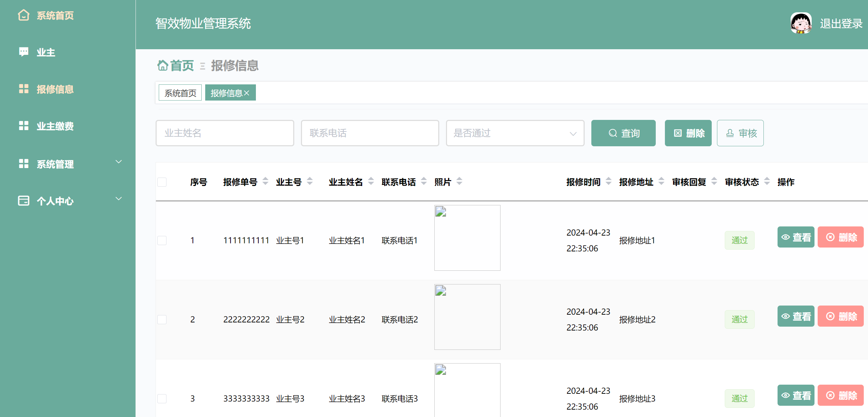Screen dimensions: 868x417
Task: Click the sort arrows on 报修时间 column
Action: [x=609, y=181]
